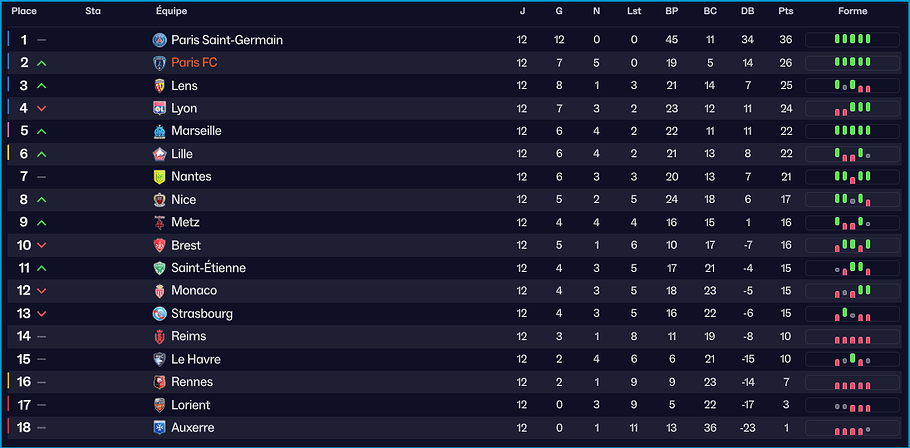Click the Lyon club crest

(159, 108)
